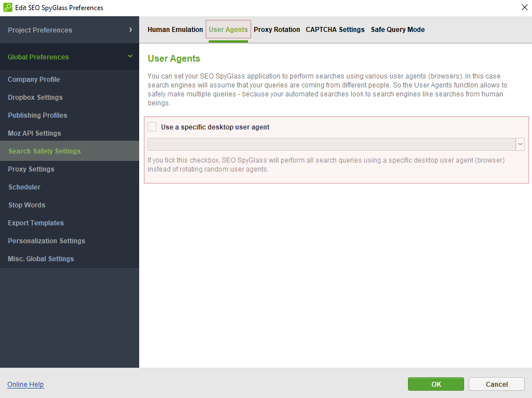Enable Use a specific desktop user agent checkbox

click(x=152, y=127)
